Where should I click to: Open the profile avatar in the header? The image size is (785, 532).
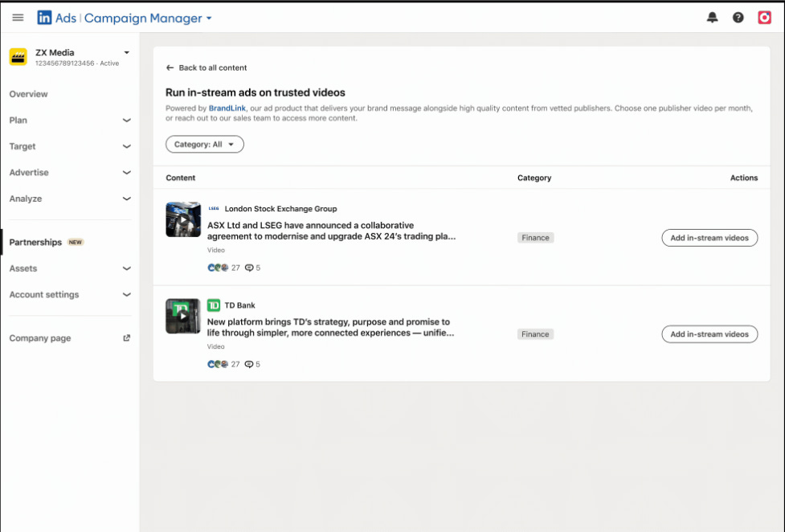[x=764, y=18]
